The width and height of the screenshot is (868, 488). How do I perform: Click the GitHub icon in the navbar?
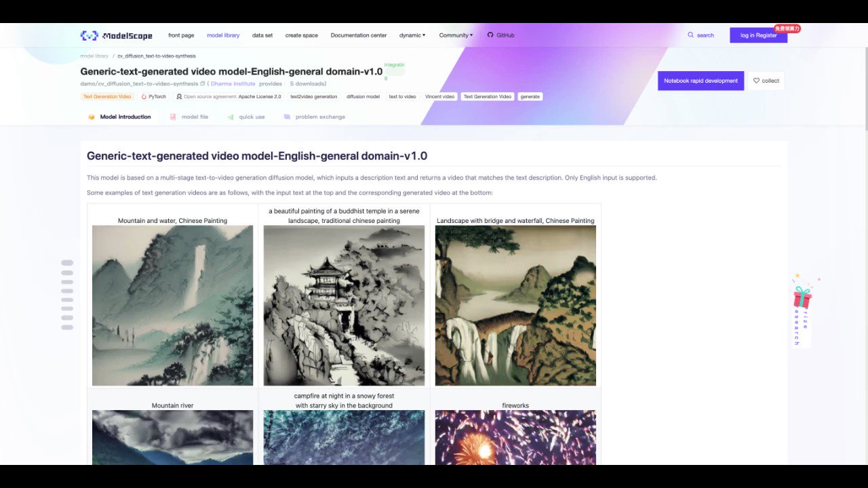(490, 35)
